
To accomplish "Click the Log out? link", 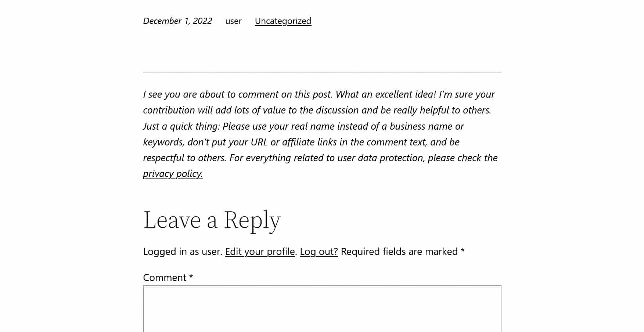I will pyautogui.click(x=319, y=252).
